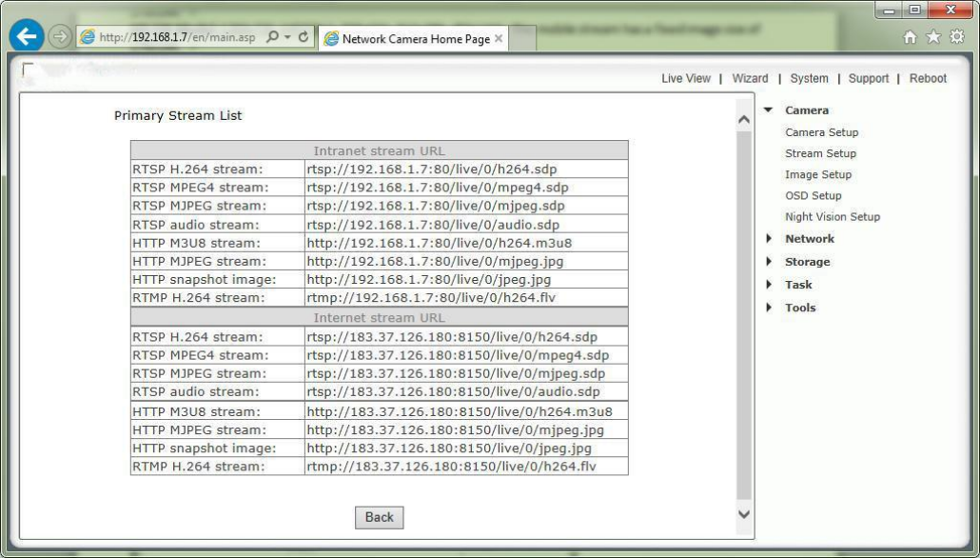This screenshot has width=980, height=558.
Task: Click the browser Back arrow button
Action: [26, 36]
